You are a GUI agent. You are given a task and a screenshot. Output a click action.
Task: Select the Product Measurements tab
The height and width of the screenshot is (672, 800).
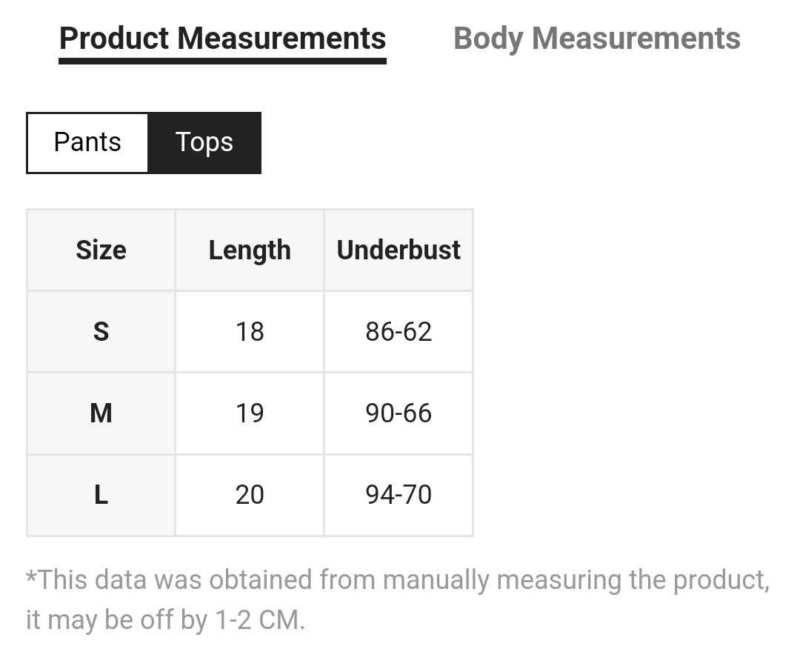[x=222, y=39]
